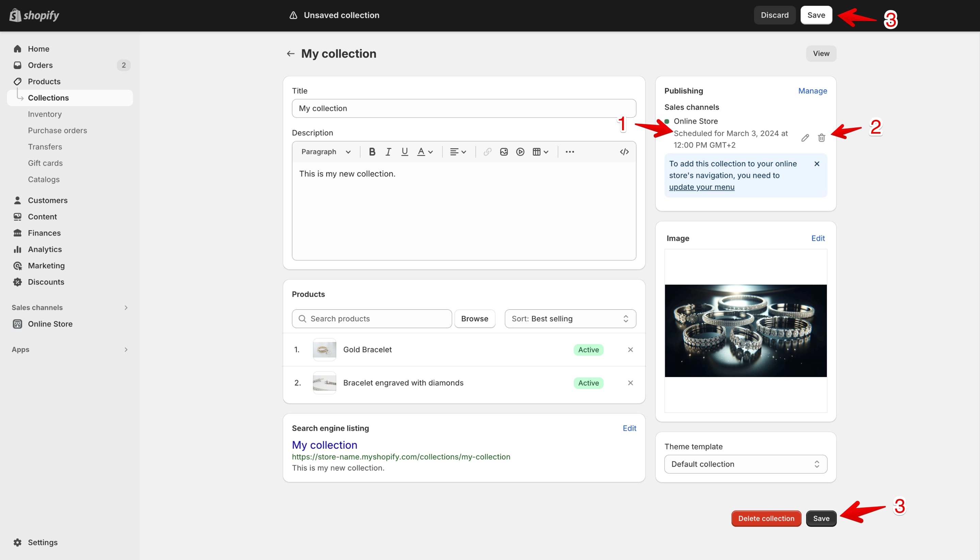Click the Search products field
The width and height of the screenshot is (980, 560).
372,319
